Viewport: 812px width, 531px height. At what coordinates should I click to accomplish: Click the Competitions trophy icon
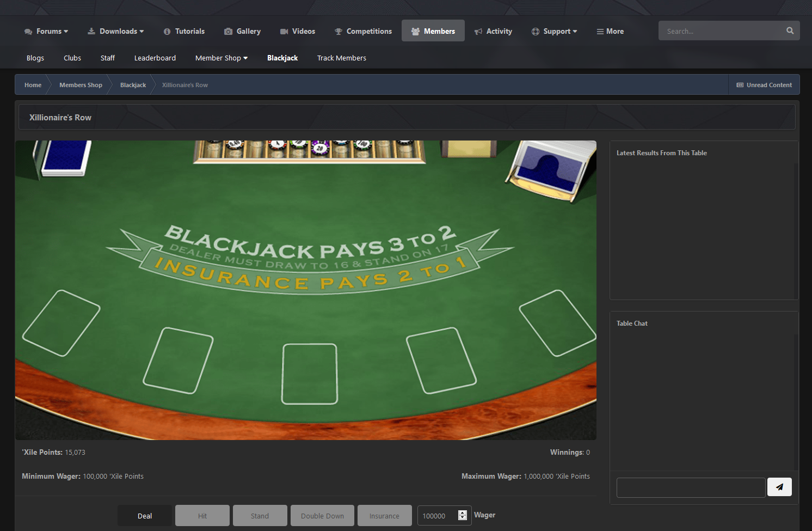[x=339, y=32]
